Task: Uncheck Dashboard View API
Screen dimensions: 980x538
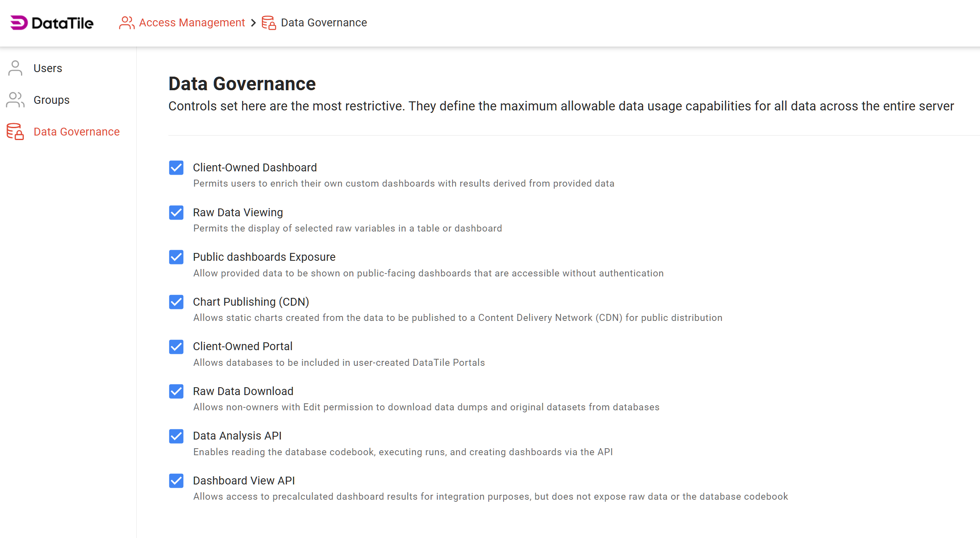Action: (176, 481)
